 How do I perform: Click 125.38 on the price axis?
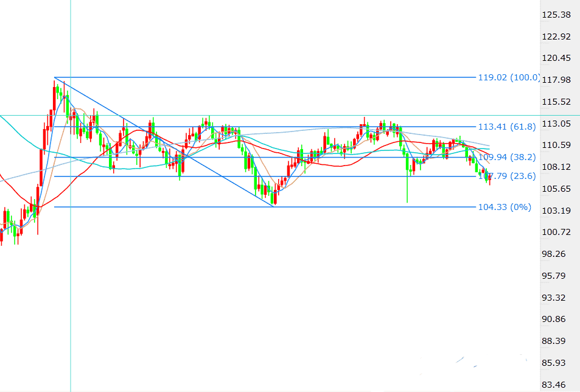tap(556, 15)
